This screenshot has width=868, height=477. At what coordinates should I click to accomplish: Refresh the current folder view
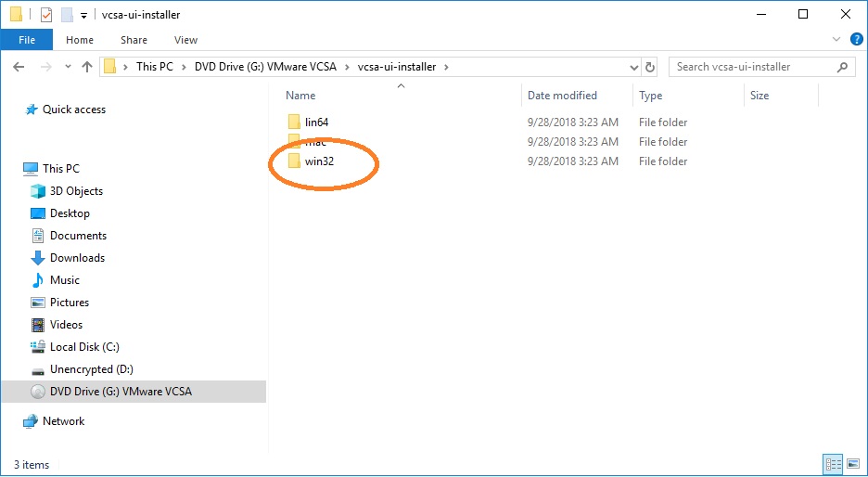point(650,68)
